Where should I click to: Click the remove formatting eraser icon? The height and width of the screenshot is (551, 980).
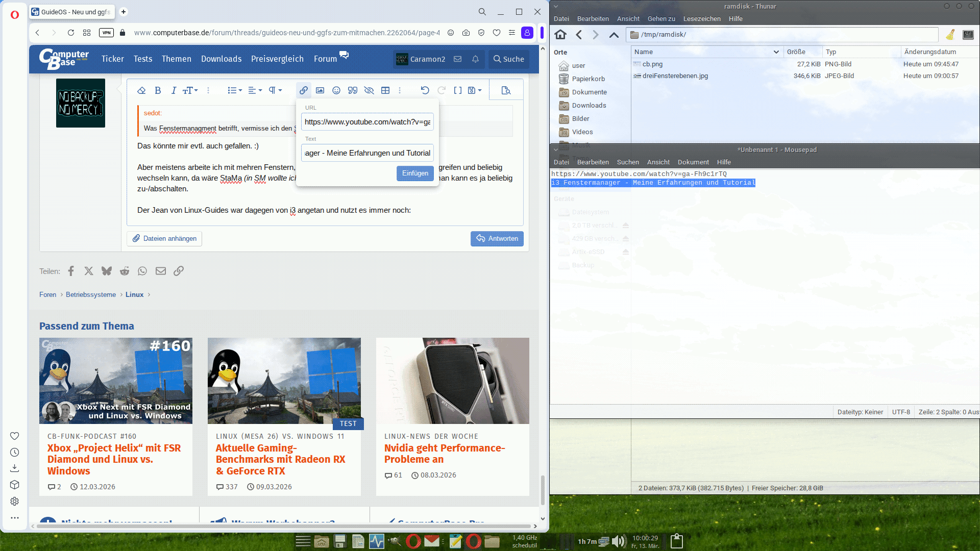tap(141, 90)
